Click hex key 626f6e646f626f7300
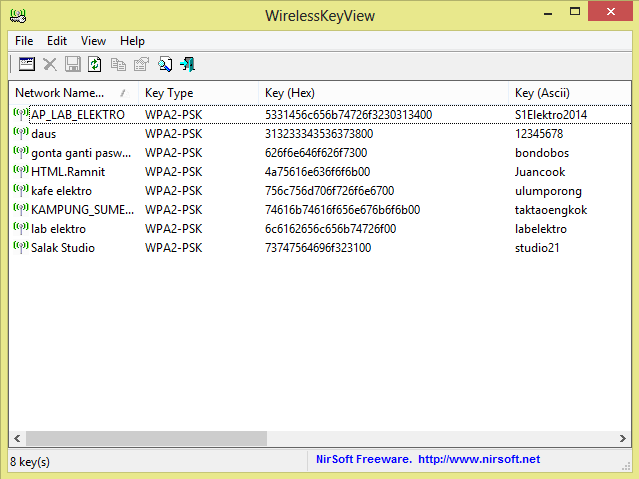 click(x=316, y=153)
